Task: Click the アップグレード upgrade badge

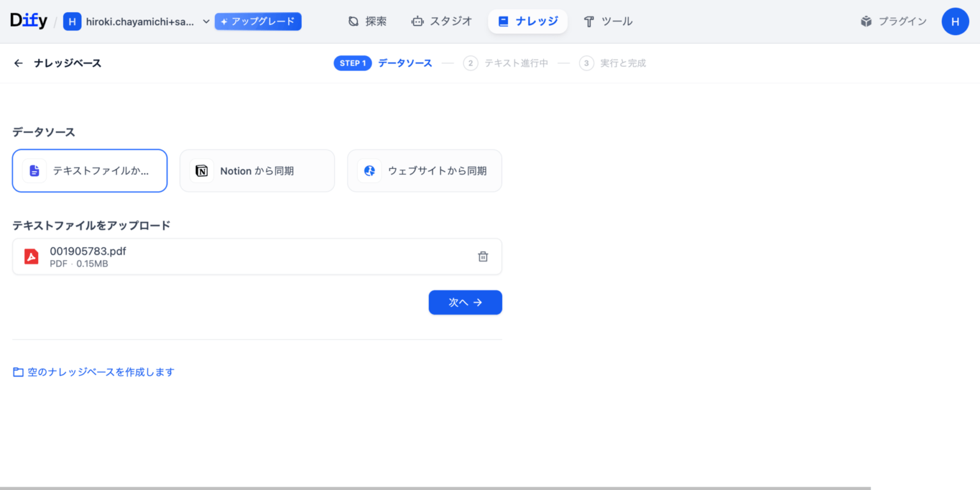Action: 258,21
